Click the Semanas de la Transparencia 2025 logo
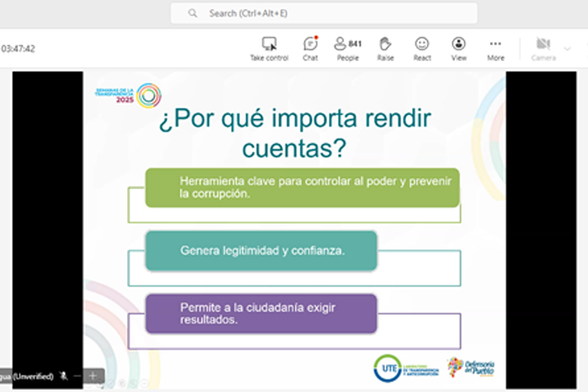 click(128, 96)
